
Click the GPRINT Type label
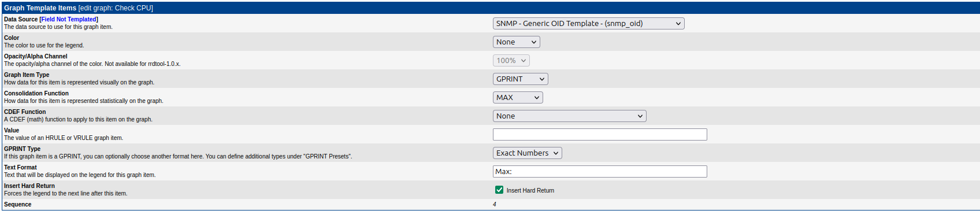[x=22, y=149]
